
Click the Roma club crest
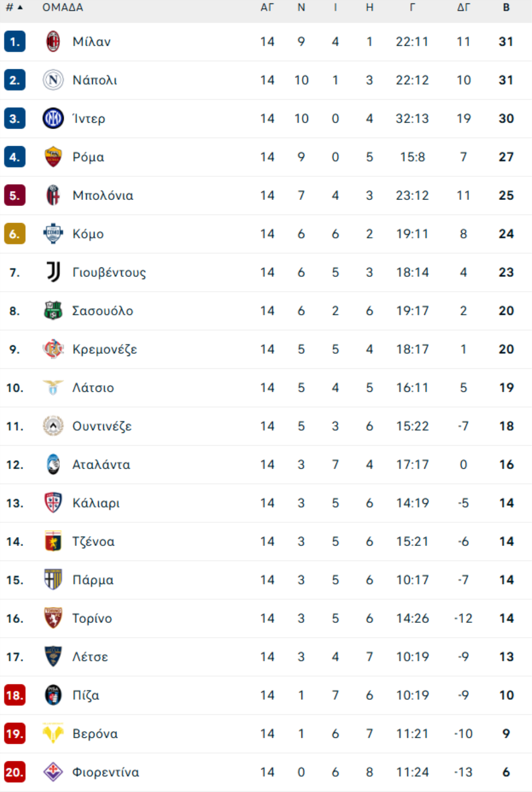(53, 157)
